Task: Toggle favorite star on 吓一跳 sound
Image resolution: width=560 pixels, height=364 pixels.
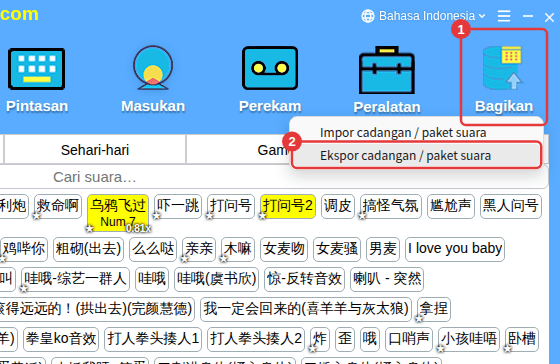Action: [x=157, y=216]
